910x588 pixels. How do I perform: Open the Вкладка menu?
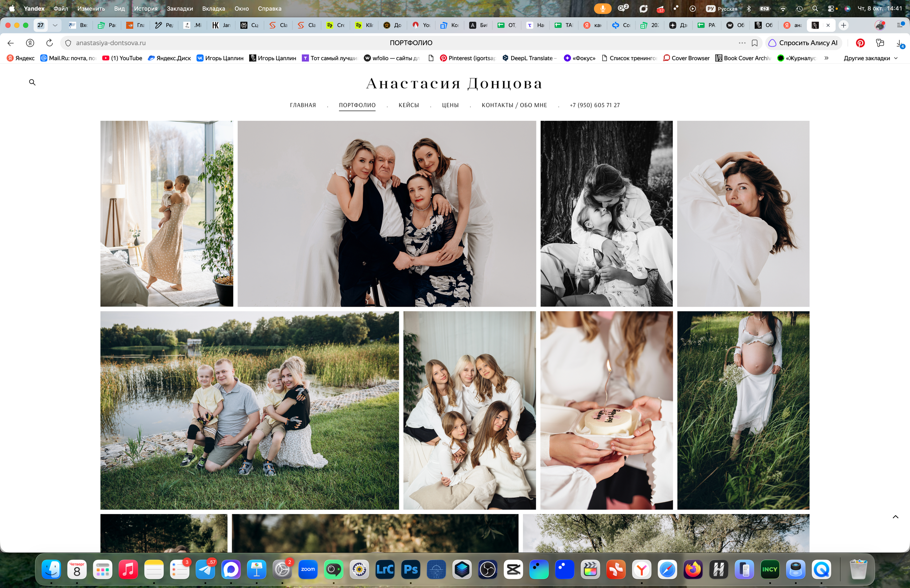214,9
